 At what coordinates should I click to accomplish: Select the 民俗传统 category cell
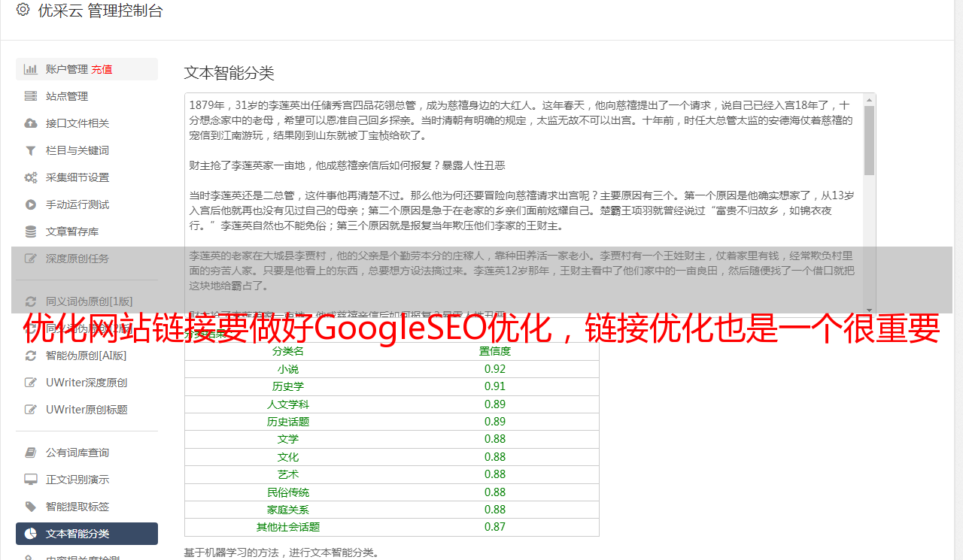pos(288,492)
